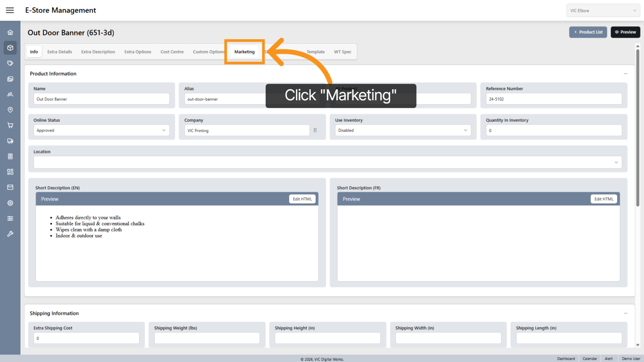Click the Reference Number input field
This screenshot has height=362, width=644.
554,99
